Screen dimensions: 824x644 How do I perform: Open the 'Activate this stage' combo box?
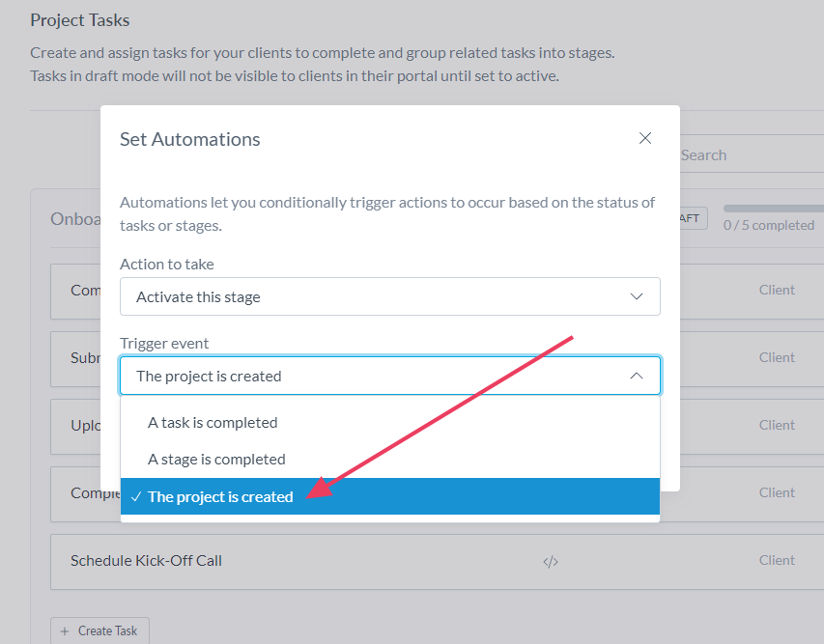click(x=389, y=296)
